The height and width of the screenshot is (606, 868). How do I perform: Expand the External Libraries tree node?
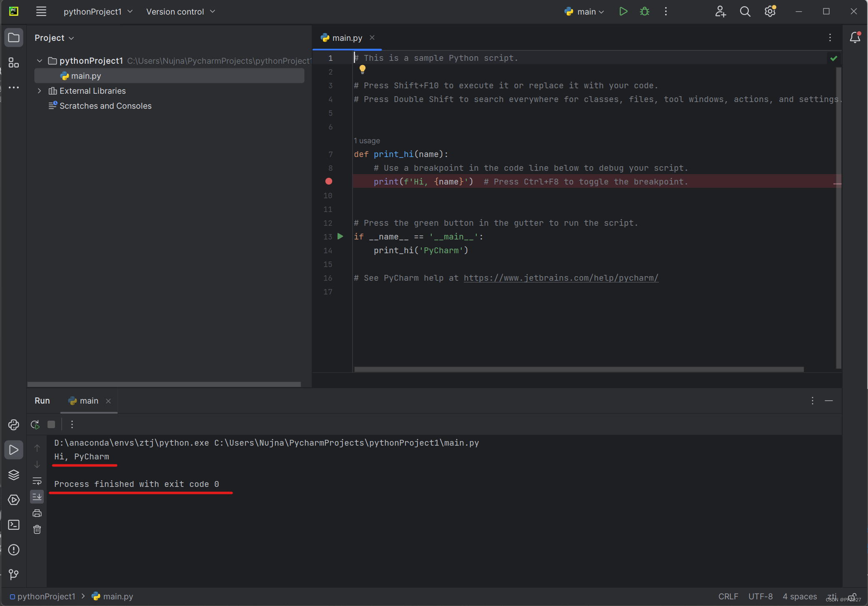tap(40, 91)
